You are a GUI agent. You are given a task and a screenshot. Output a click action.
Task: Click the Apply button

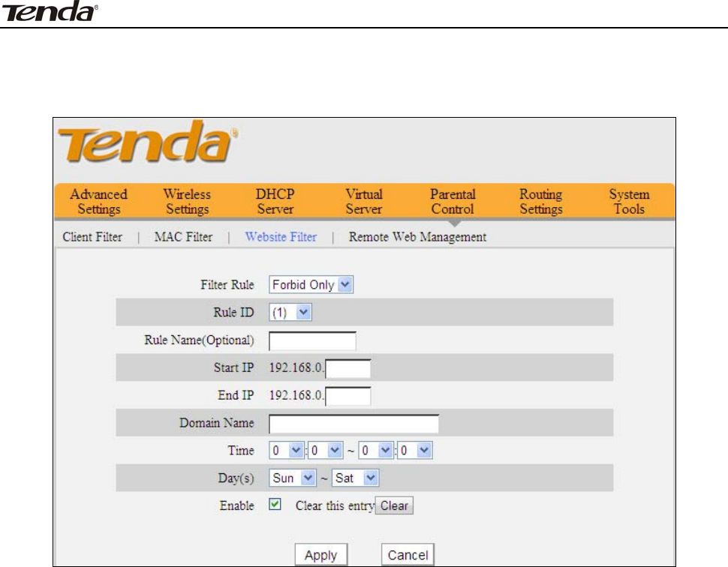[320, 554]
